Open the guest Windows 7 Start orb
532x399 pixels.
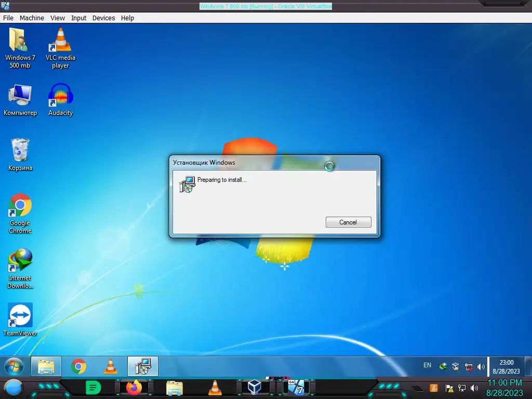pyautogui.click(x=14, y=366)
